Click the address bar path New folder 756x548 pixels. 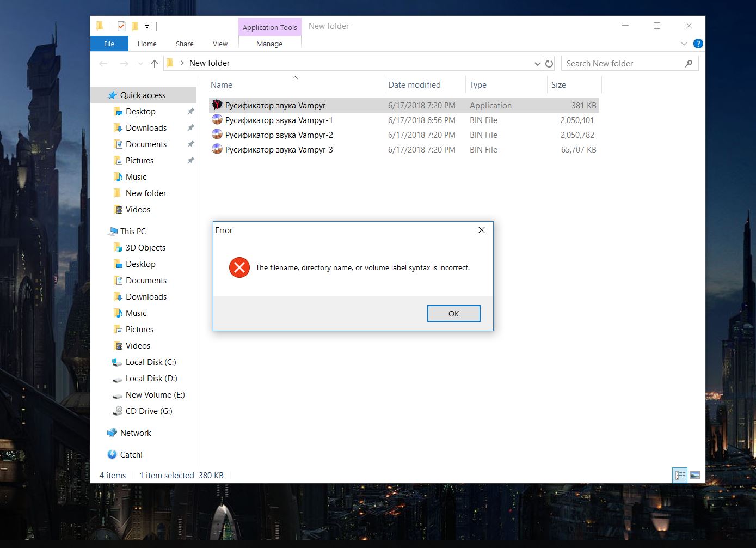210,63
